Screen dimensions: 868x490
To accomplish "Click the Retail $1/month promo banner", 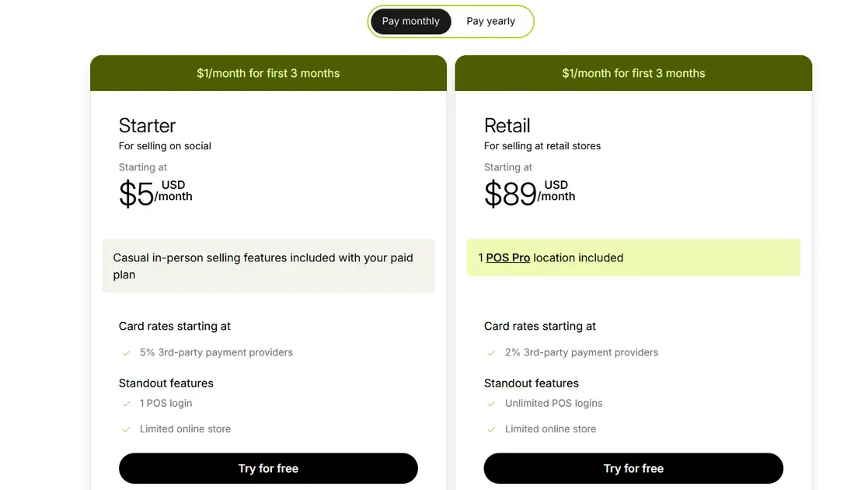I will pos(633,73).
